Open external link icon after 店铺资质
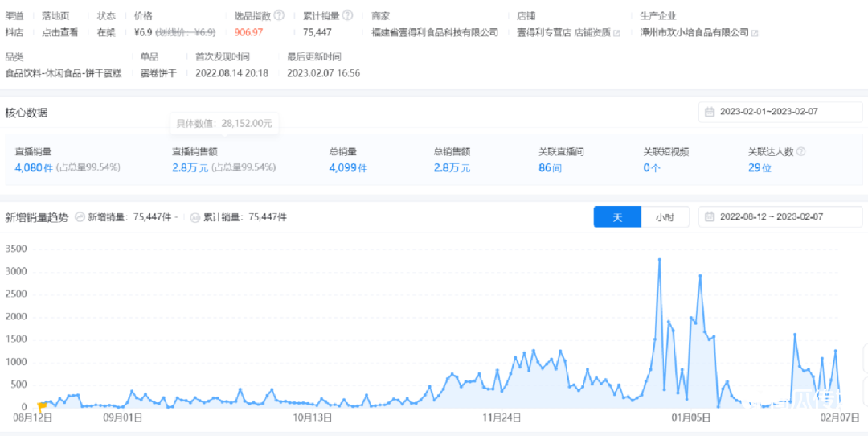The image size is (868, 436). [x=616, y=33]
